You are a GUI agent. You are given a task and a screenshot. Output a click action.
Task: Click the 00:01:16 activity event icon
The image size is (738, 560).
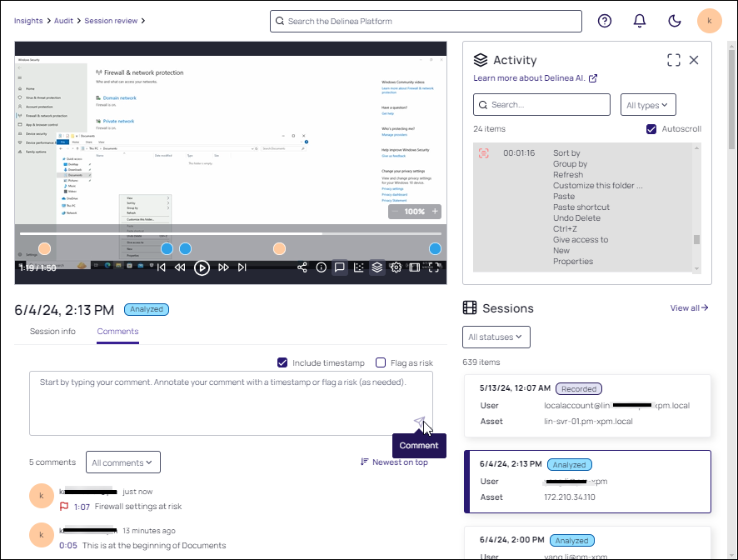483,153
